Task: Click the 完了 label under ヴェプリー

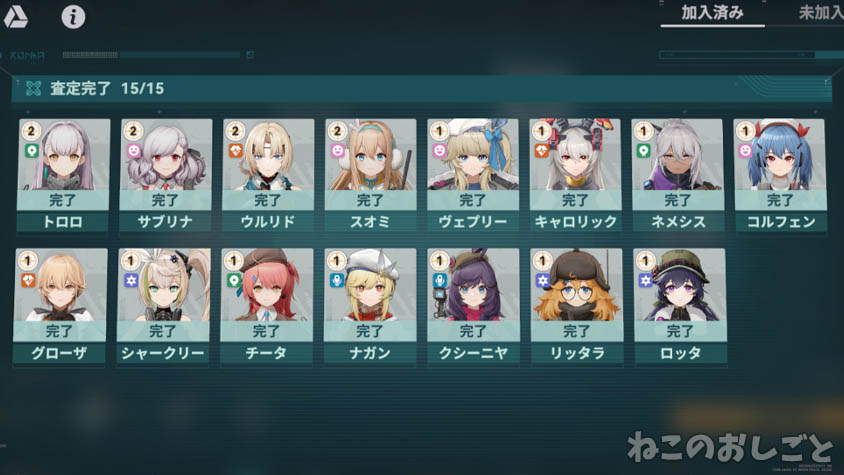Action: pyautogui.click(x=473, y=200)
